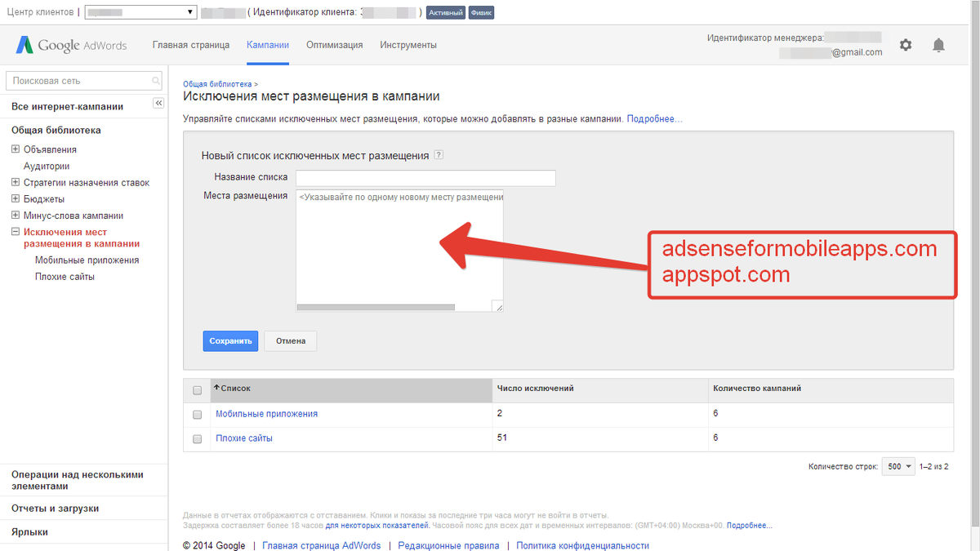Image resolution: width=980 pixels, height=551 pixels.
Task: Open the settings gear icon
Action: 906,45
